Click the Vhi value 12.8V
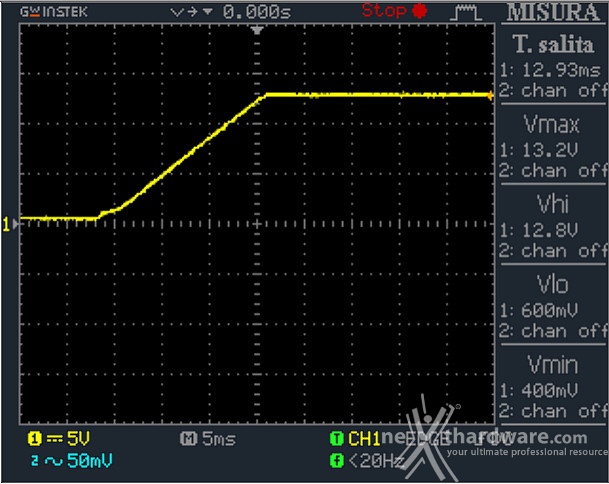The width and height of the screenshot is (609, 484). [550, 230]
